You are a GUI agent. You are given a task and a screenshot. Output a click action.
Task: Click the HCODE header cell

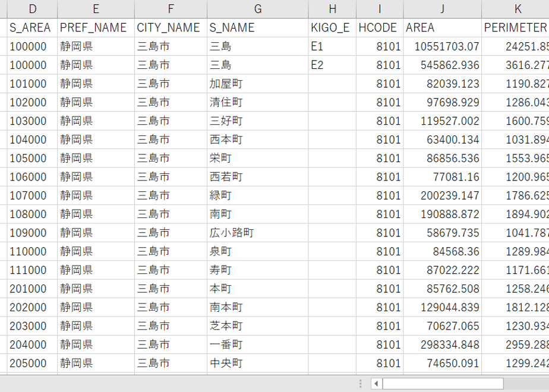pos(380,28)
